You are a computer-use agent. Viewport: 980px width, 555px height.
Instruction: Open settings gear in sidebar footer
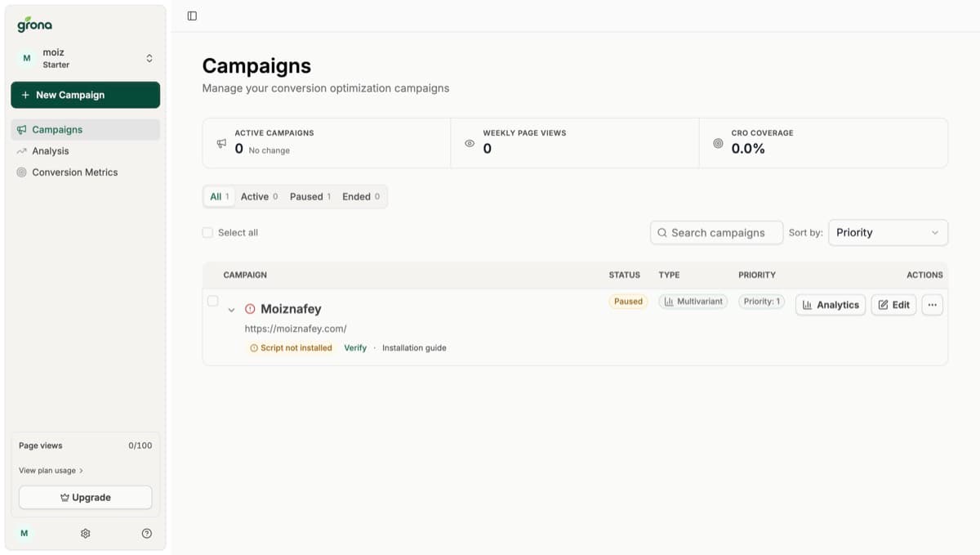tap(85, 533)
